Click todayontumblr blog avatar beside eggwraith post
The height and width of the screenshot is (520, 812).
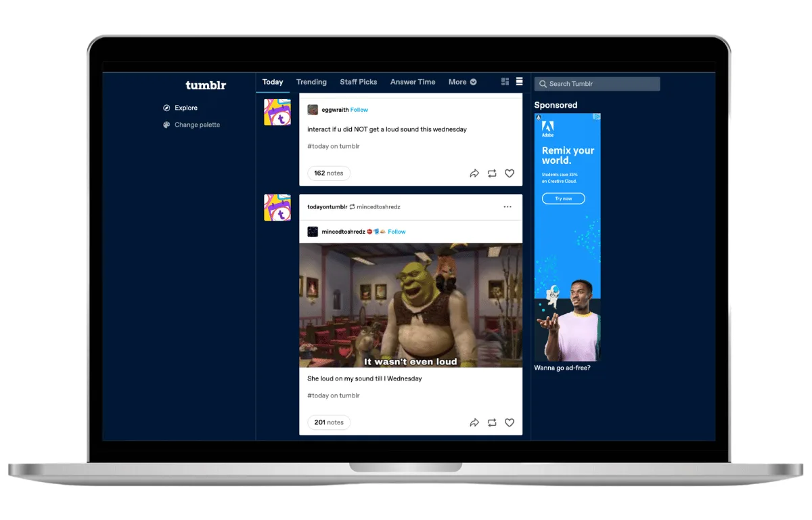[277, 112]
